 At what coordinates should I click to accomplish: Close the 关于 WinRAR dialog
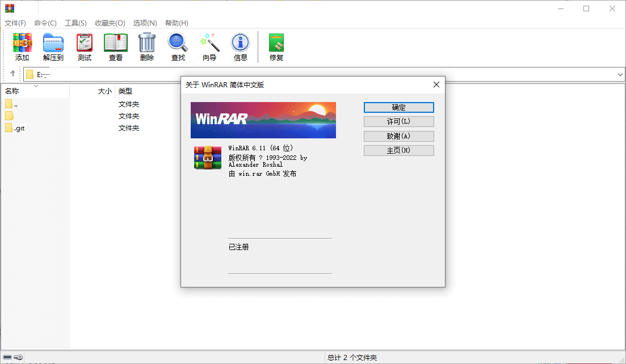[436, 84]
